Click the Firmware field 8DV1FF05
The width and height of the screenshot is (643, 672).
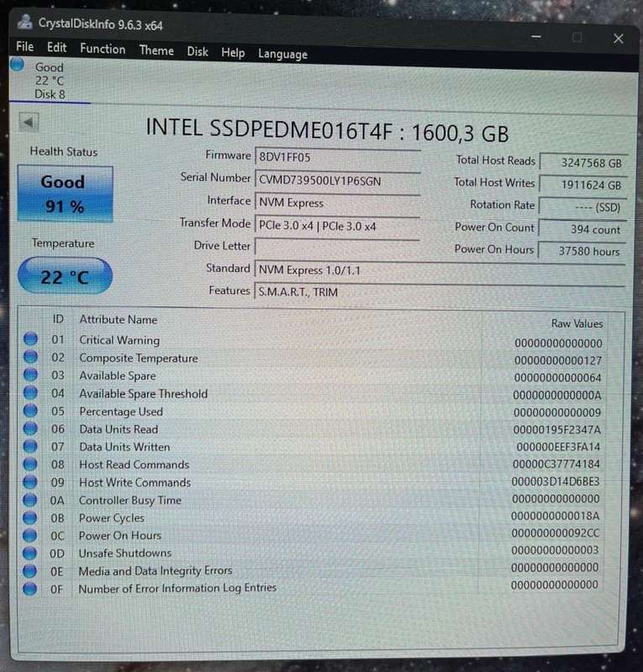338,157
